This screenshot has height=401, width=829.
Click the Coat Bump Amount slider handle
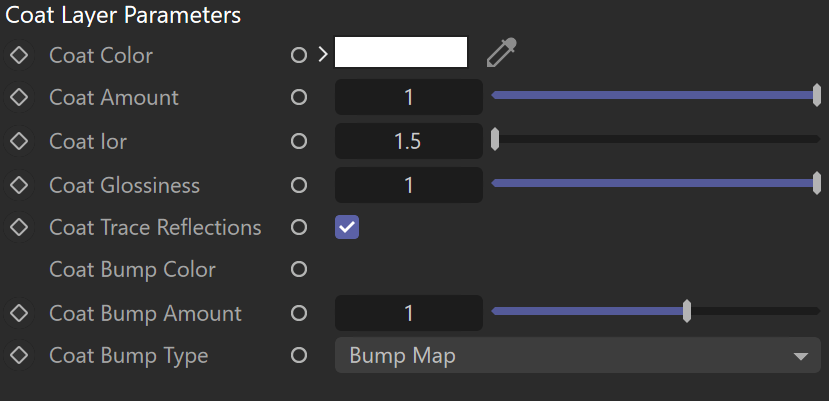pyautogui.click(x=687, y=311)
